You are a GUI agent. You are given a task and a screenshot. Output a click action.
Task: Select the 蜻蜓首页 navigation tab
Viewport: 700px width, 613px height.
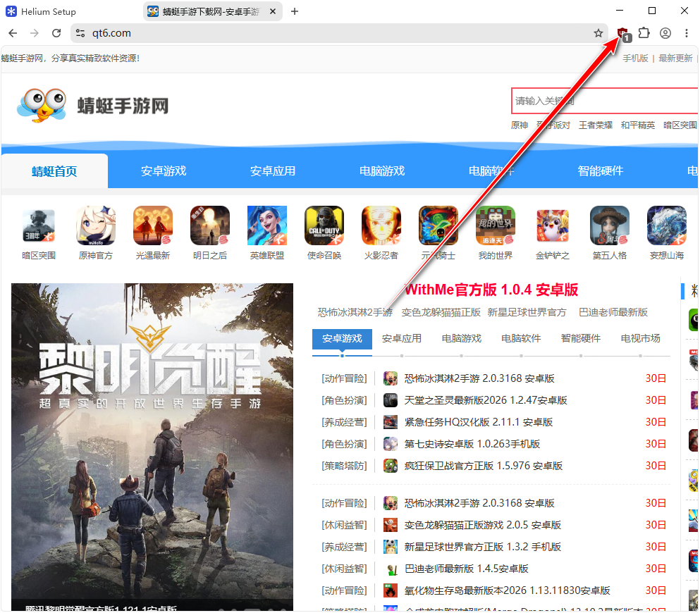pos(54,171)
